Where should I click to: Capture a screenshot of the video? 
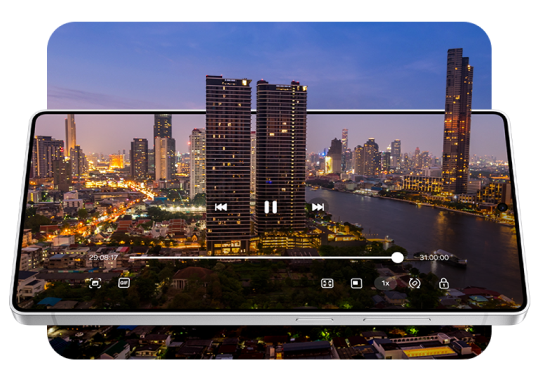95,283
